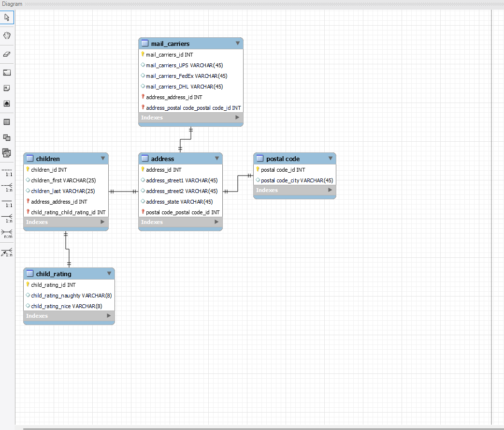
Task: Select the routine group tool
Action: [x=7, y=153]
